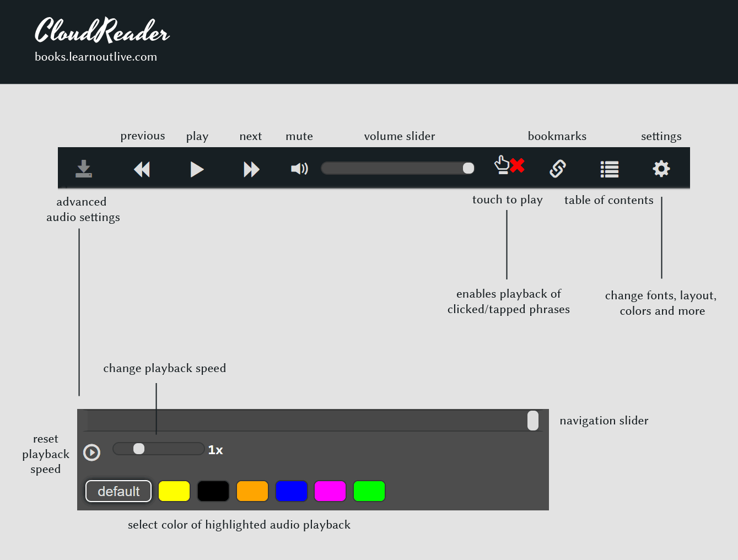Choose the yellow highlight color swatch
The height and width of the screenshot is (560, 738).
[174, 491]
